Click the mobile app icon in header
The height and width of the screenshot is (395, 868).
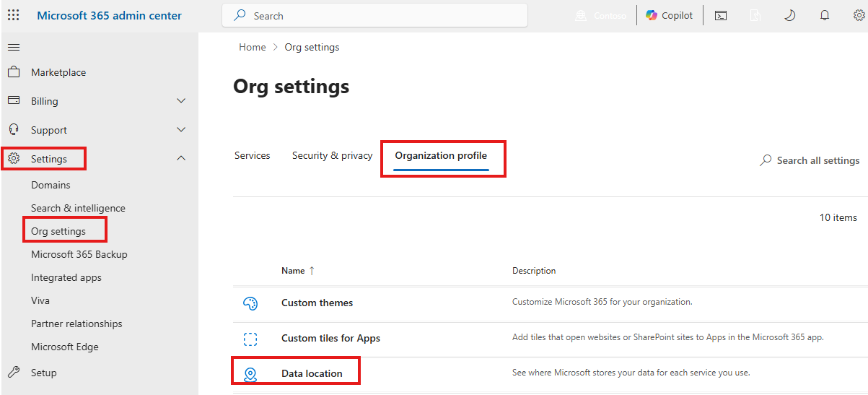click(755, 16)
